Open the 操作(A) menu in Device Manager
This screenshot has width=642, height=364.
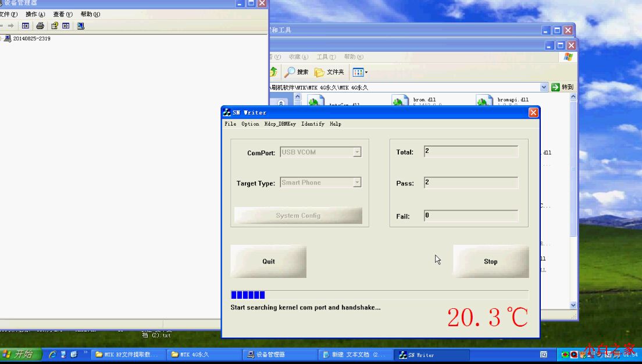35,14
